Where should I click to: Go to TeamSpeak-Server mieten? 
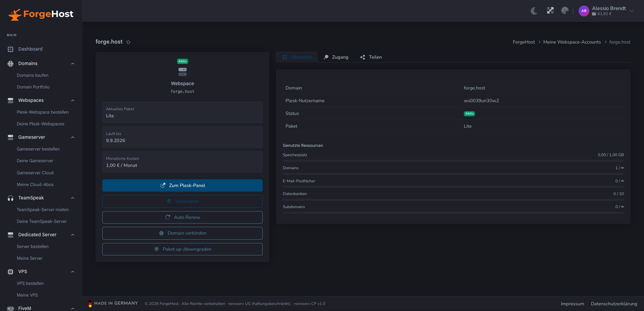[x=43, y=210]
